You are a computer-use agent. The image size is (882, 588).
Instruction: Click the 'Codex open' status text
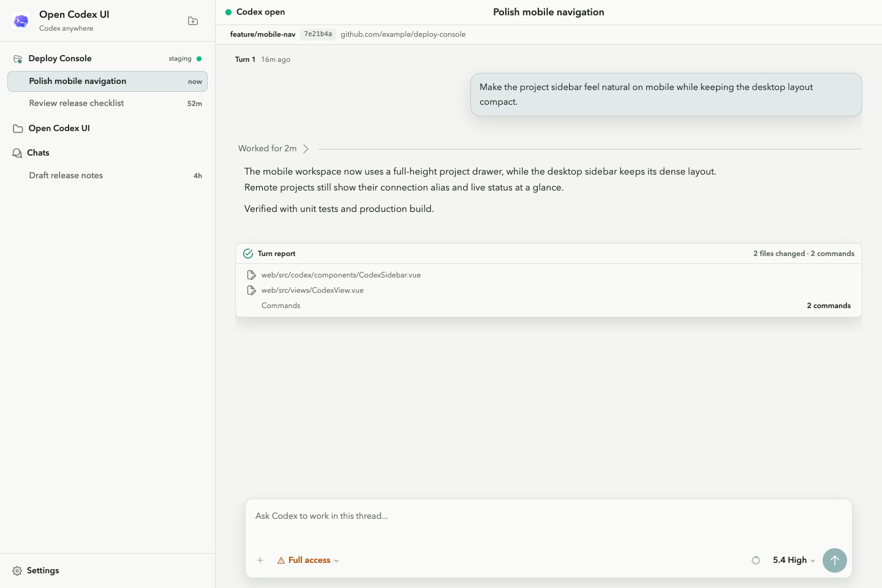coord(260,12)
